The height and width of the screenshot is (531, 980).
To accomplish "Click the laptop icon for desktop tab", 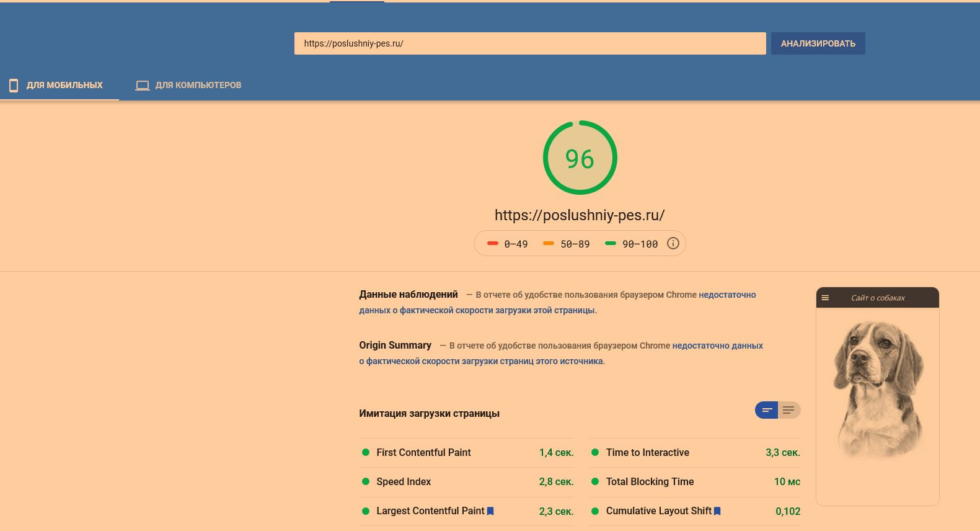I will (x=143, y=86).
